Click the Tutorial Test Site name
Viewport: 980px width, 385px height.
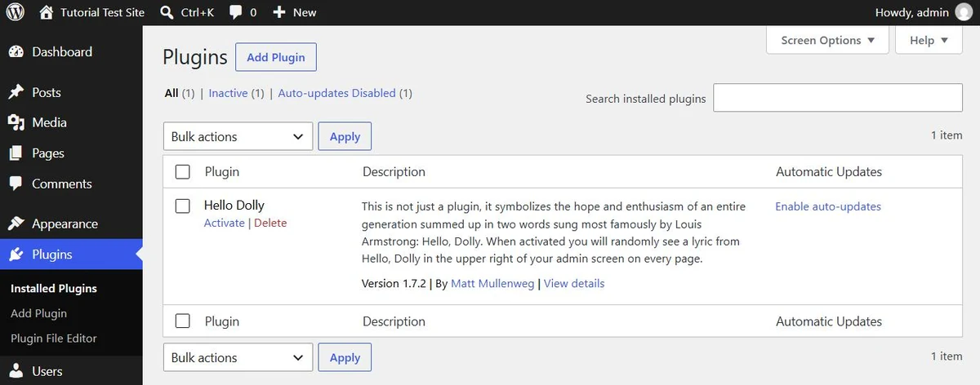pyautogui.click(x=103, y=12)
